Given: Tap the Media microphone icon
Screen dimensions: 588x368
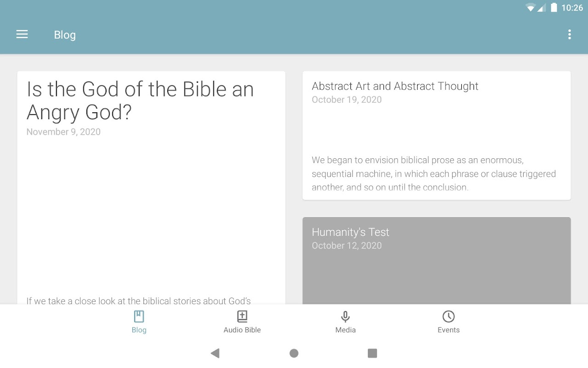Looking at the screenshot, I should click(345, 316).
